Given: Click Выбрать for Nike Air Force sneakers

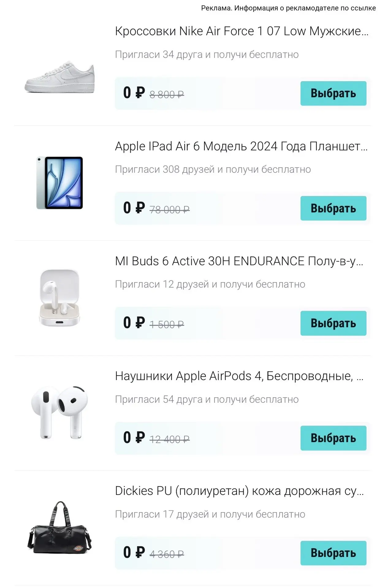Looking at the screenshot, I should point(333,93).
